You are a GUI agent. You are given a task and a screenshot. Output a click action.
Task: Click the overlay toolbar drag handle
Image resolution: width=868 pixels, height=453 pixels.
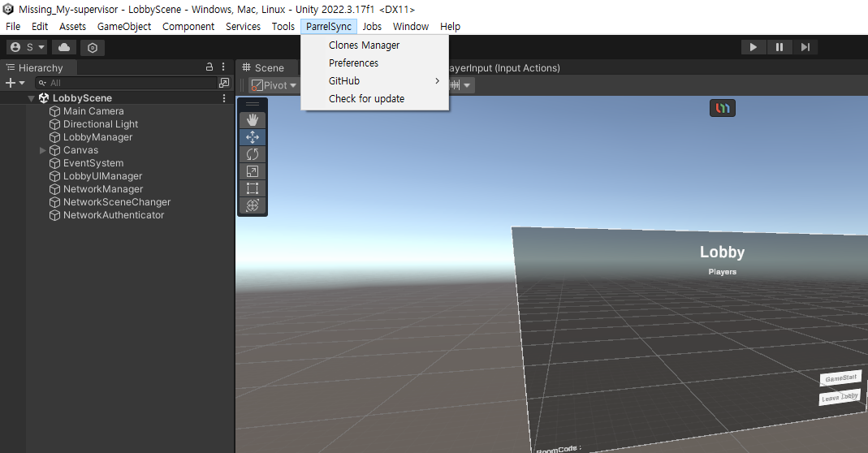(253, 104)
